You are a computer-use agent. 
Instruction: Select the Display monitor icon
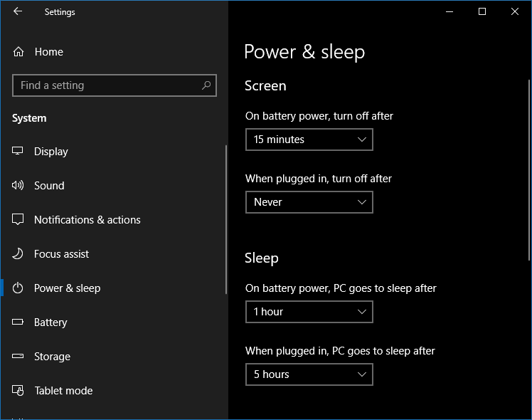(18, 151)
